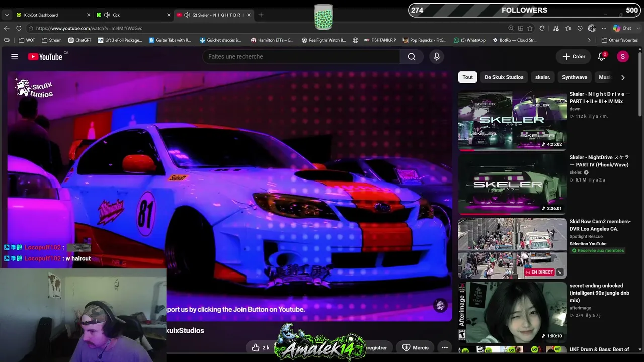The image size is (644, 362).
Task: Reload the current page
Action: [19, 28]
